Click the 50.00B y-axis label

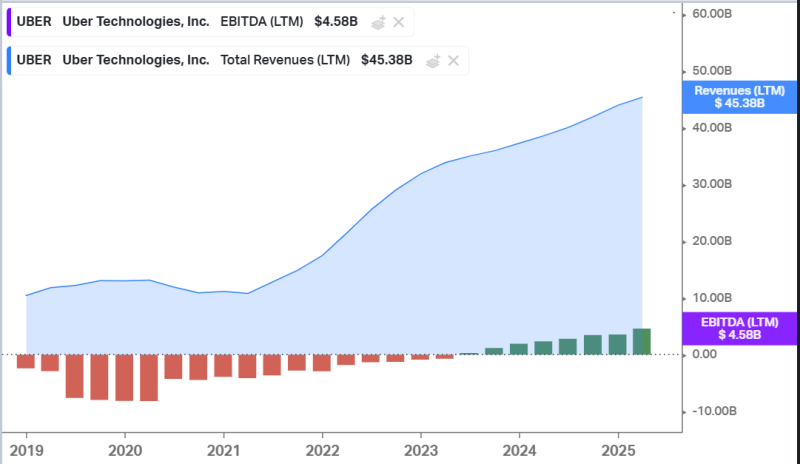(x=712, y=70)
